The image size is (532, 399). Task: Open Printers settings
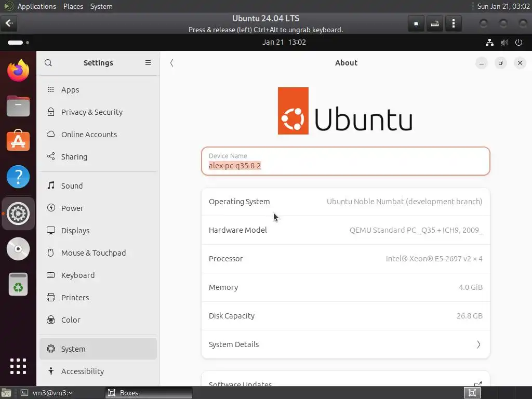point(98,298)
